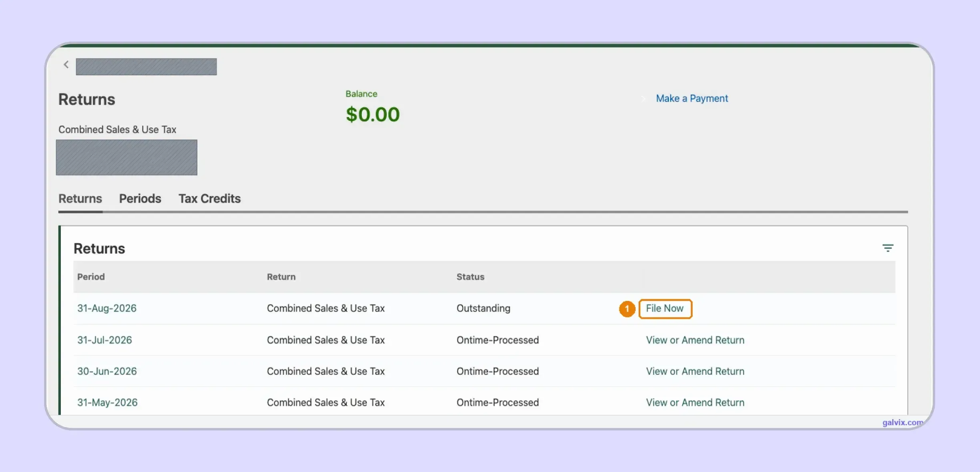View or amend the 31-May-2026 return
Viewport: 980px width, 472px height.
pos(695,402)
